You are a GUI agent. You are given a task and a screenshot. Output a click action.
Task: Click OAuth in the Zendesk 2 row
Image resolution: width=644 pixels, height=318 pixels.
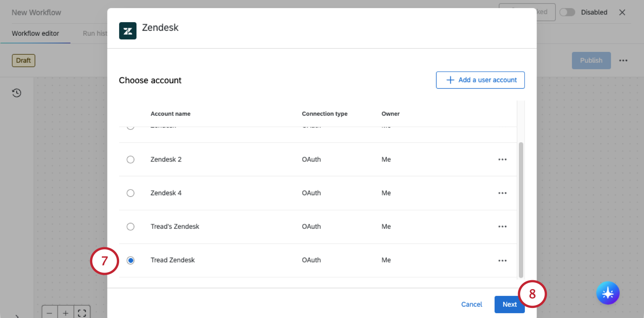[312, 160]
